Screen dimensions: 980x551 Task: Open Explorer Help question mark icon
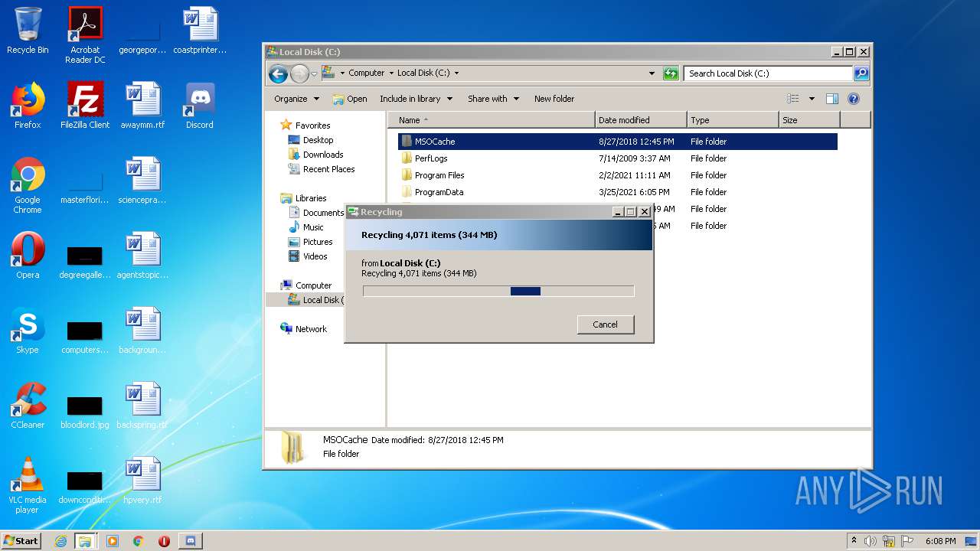pos(854,99)
